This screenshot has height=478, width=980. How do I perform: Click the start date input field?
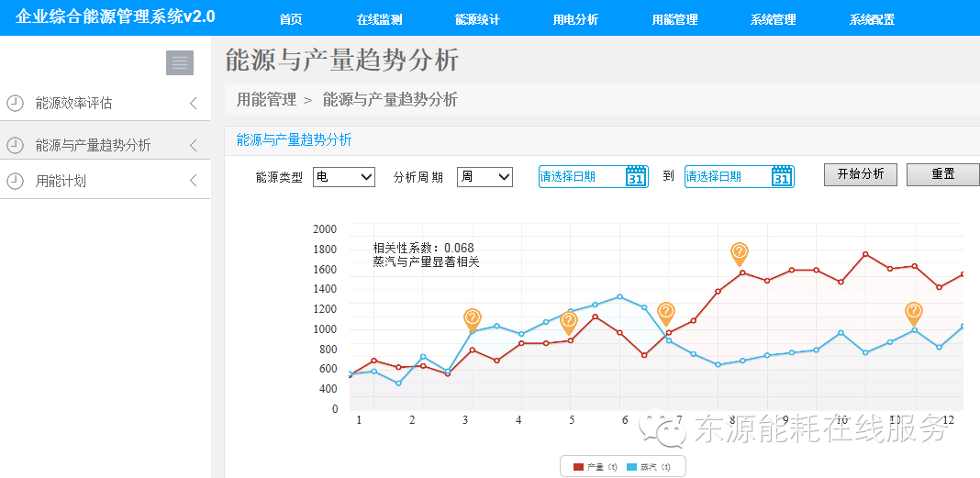tap(581, 176)
